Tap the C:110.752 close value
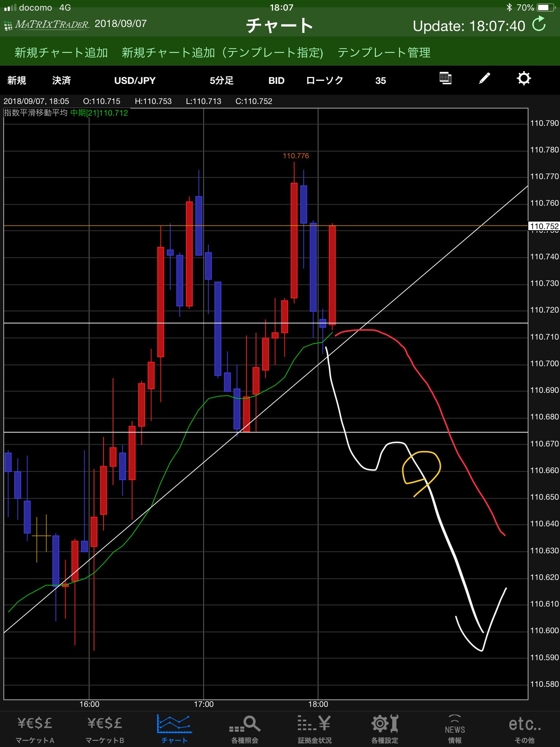 [x=254, y=101]
